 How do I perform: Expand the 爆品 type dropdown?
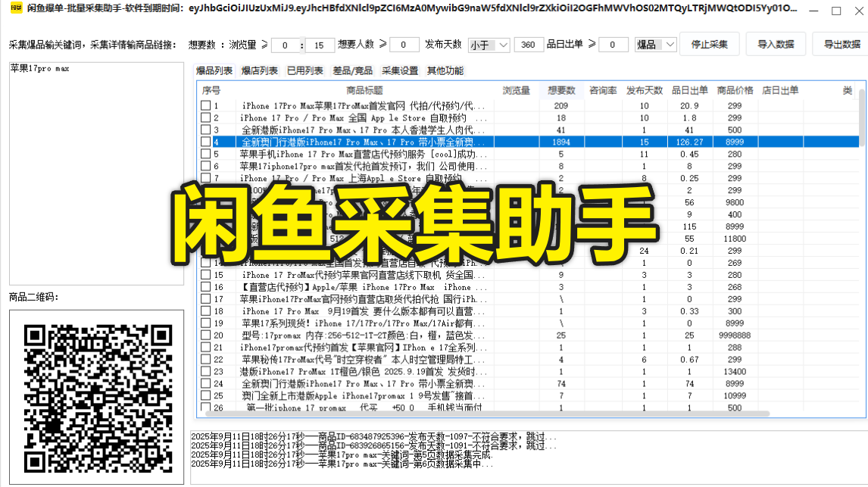pyautogui.click(x=655, y=45)
